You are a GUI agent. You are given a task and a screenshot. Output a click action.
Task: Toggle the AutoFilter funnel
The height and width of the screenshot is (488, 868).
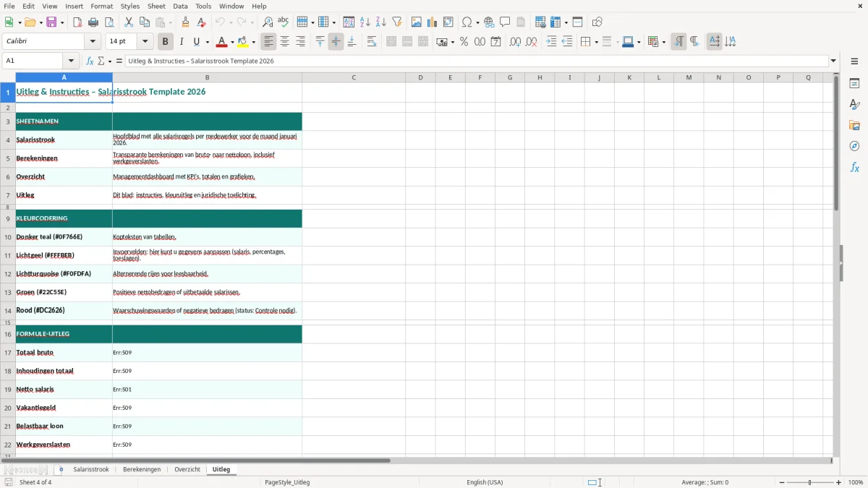tap(397, 22)
